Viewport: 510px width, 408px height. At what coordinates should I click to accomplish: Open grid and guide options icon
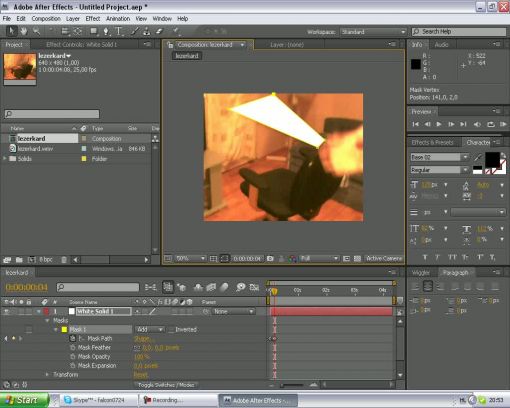[x=213, y=258]
